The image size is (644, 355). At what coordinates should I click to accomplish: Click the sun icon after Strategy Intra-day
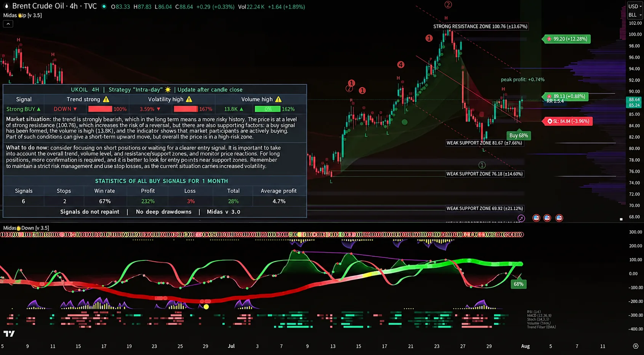168,90
